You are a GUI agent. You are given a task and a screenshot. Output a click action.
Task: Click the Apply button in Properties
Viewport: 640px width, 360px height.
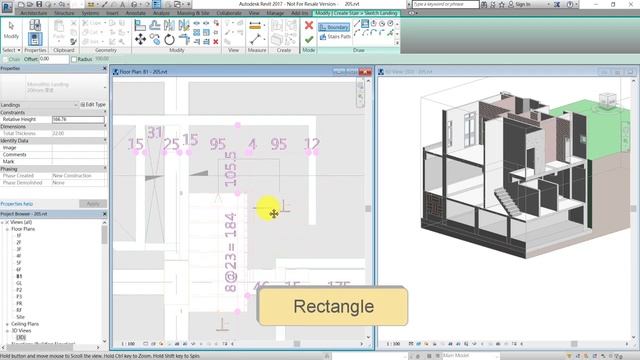[93, 204]
